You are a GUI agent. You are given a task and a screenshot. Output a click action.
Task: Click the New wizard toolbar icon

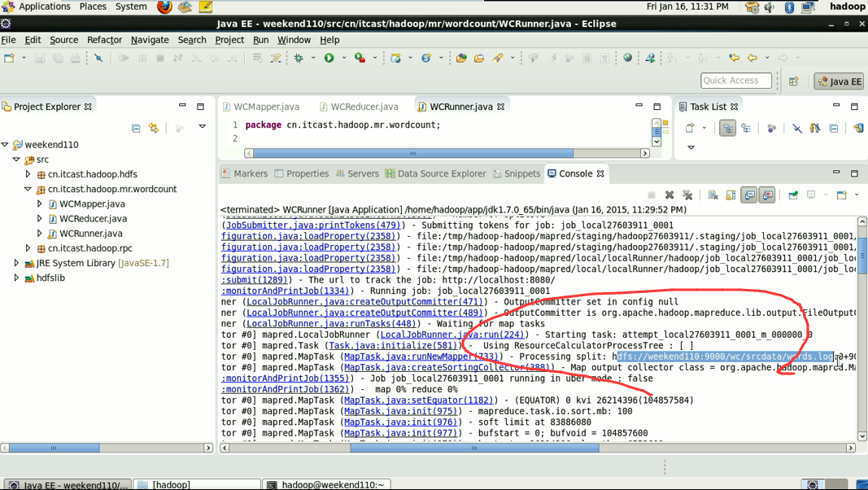(10, 58)
